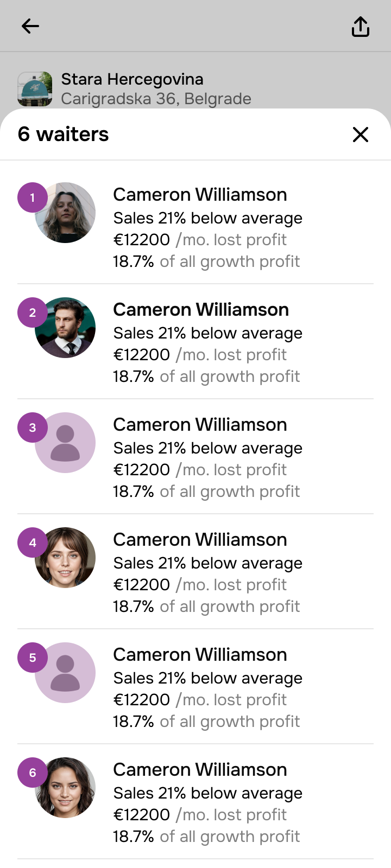Tap the purple number 2 badge

[x=33, y=312]
